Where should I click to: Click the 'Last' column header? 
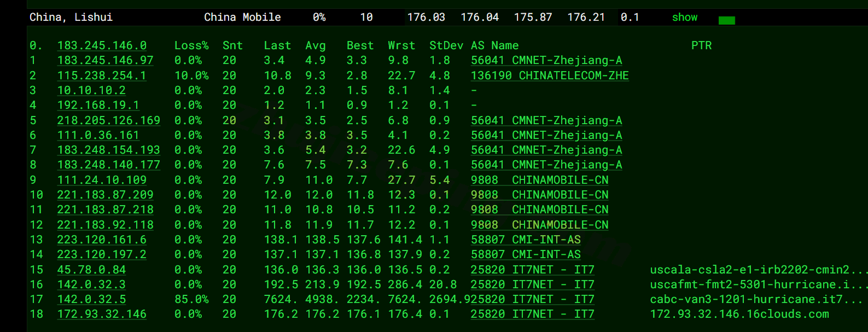click(x=277, y=46)
